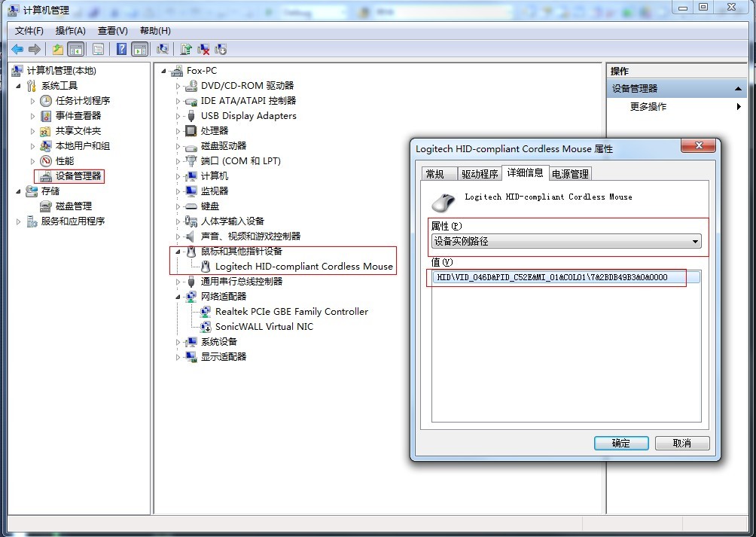756x537 pixels.
Task: Select Shared Folders icon in tree
Action: coord(46,131)
